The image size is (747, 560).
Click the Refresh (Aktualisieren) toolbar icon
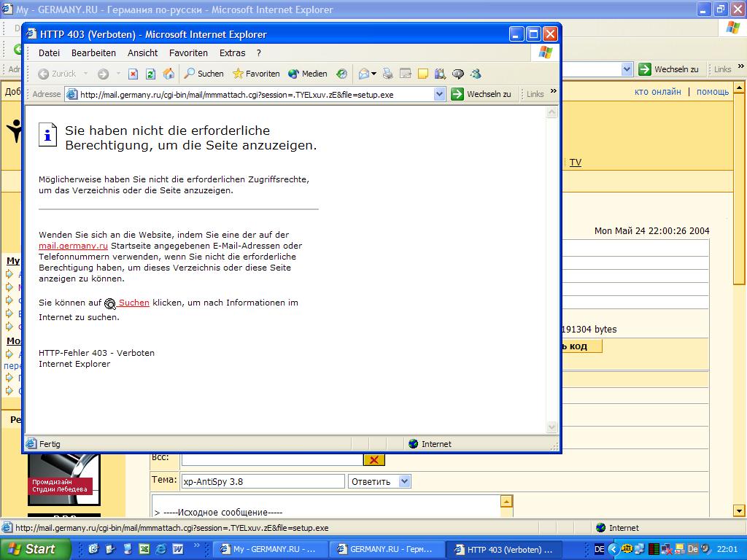[x=150, y=74]
